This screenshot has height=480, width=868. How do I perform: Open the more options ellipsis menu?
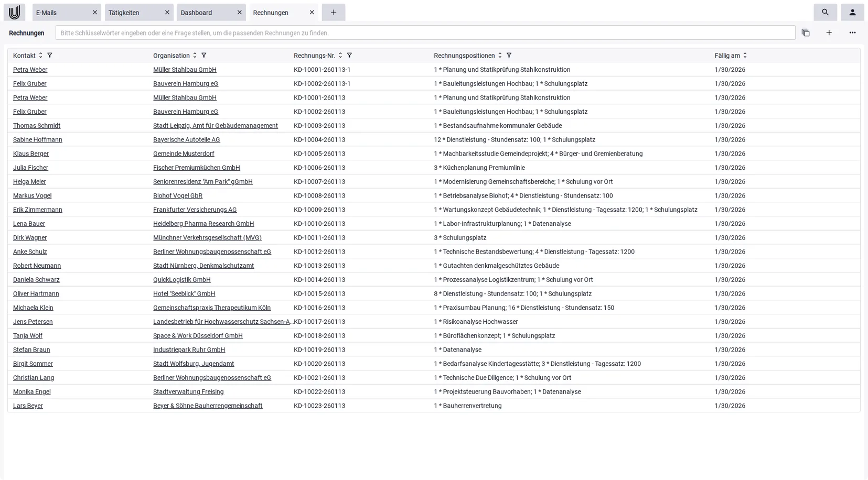[852, 32]
